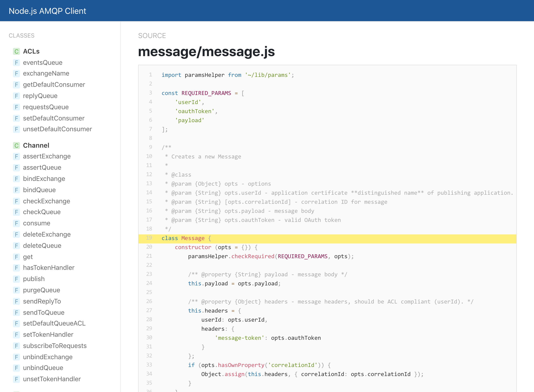Click the F icon next to assertExchange
Viewport: 534px width, 392px height.
[x=16, y=156]
